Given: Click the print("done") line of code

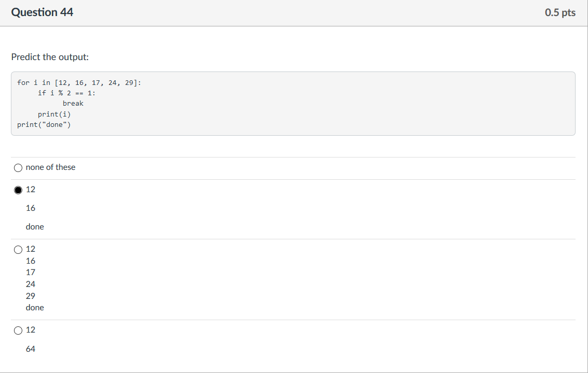Looking at the screenshot, I should click(x=44, y=125).
